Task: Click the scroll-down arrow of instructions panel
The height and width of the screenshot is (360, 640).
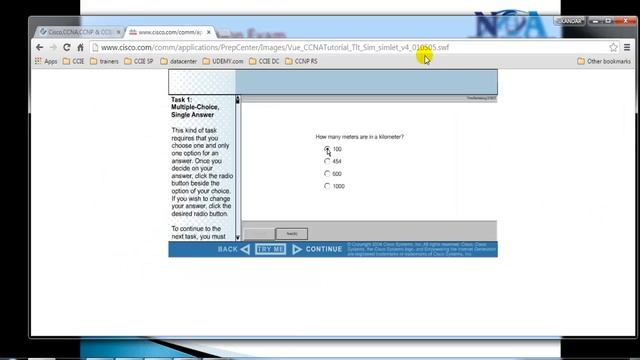Action: (x=238, y=238)
